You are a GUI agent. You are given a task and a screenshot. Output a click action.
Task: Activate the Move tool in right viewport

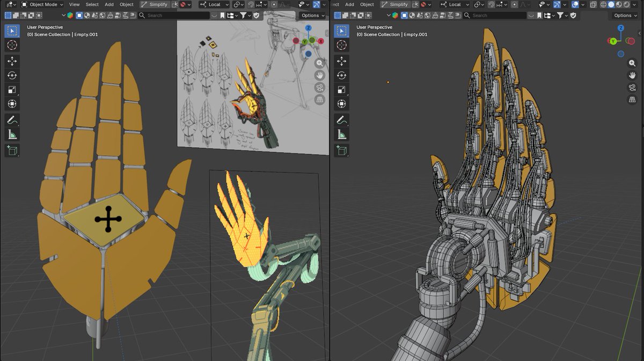click(341, 61)
